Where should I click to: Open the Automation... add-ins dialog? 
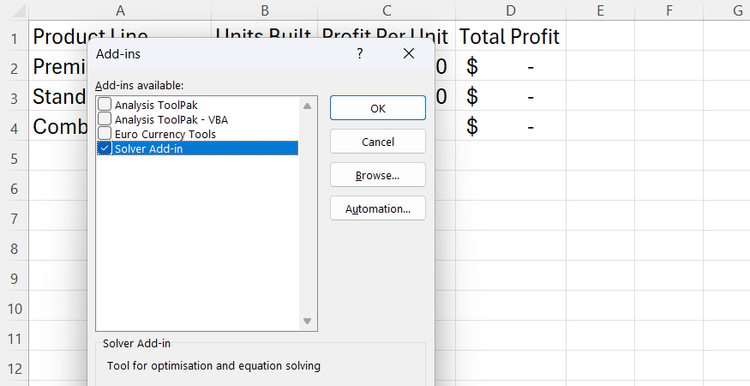coord(377,209)
